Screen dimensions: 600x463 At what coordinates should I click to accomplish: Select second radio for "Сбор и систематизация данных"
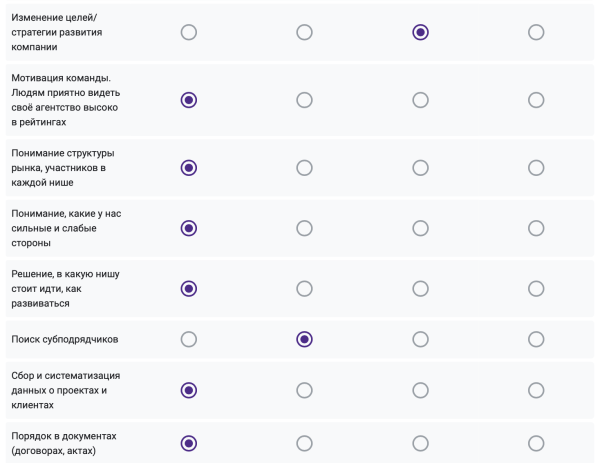coord(305,390)
